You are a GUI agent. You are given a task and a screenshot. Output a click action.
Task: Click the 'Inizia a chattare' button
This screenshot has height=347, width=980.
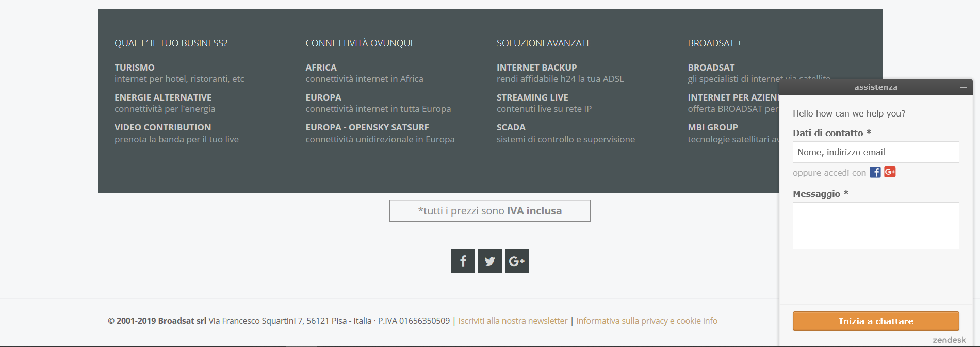875,321
